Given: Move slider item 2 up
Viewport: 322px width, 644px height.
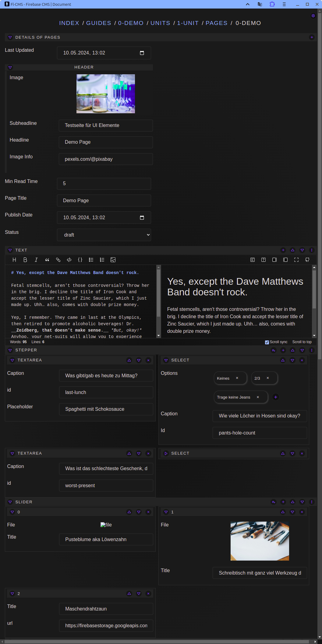Looking at the screenshot, I should (129, 593).
